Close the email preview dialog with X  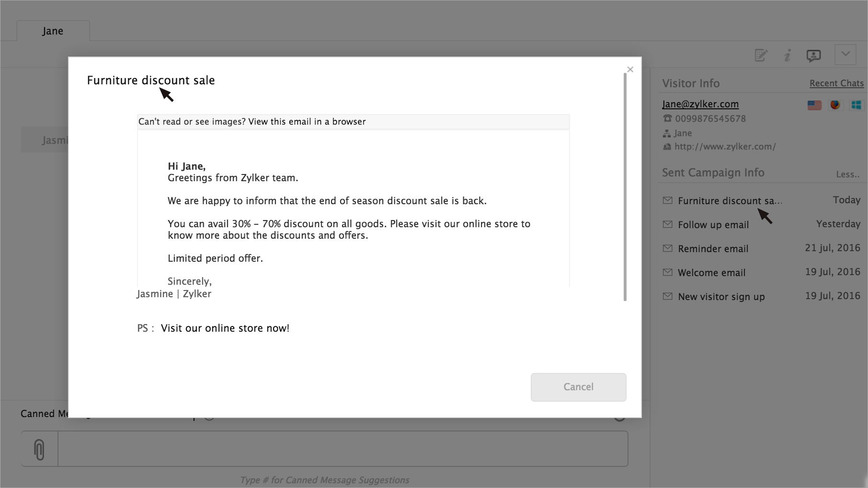[630, 70]
